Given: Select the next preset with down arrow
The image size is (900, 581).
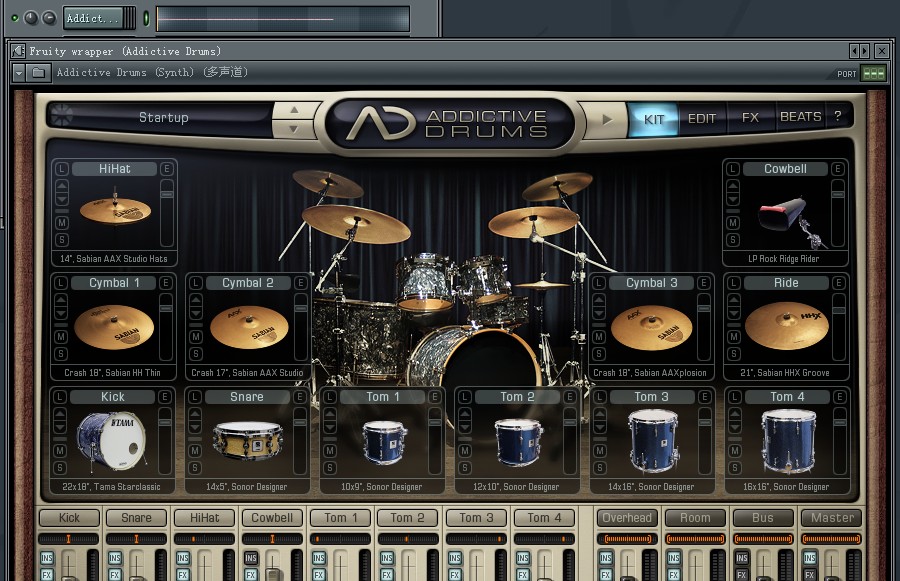Looking at the screenshot, I should [294, 129].
